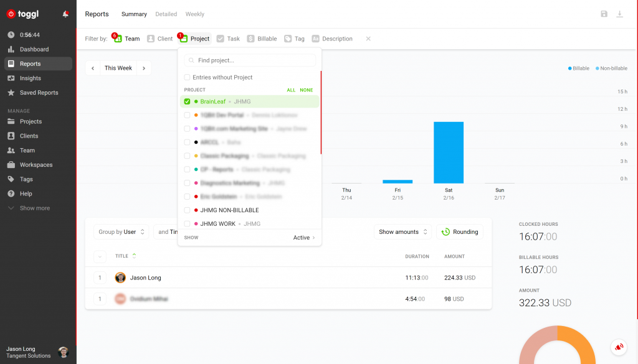Select Reports in the sidebar
The image size is (638, 364).
[38, 64]
